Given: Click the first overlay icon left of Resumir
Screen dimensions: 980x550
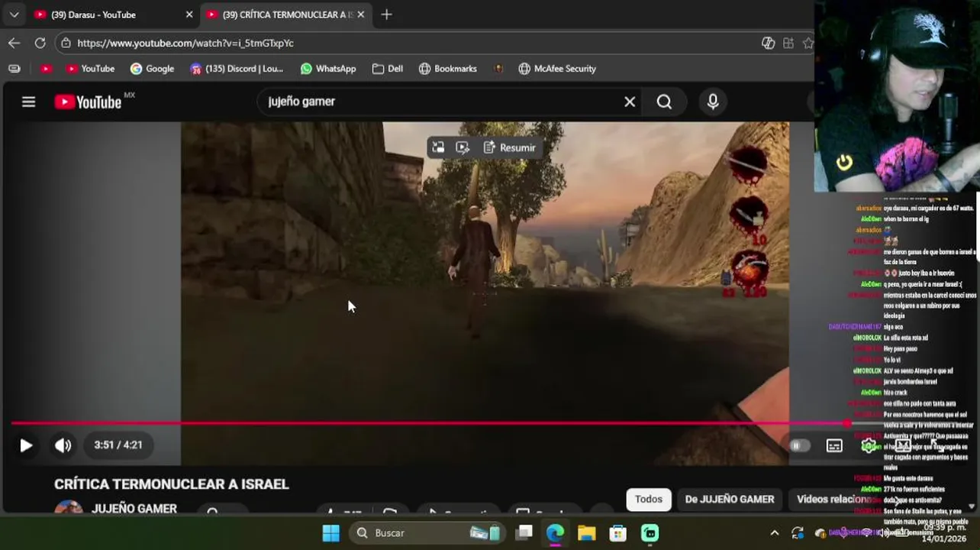Looking at the screenshot, I should 438,147.
